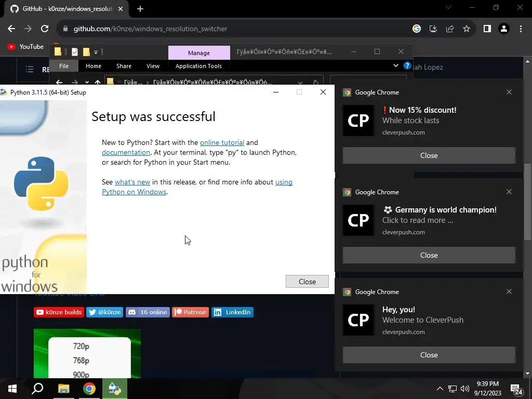Go back in Chrome
This screenshot has width=532, height=399.
coord(11,29)
